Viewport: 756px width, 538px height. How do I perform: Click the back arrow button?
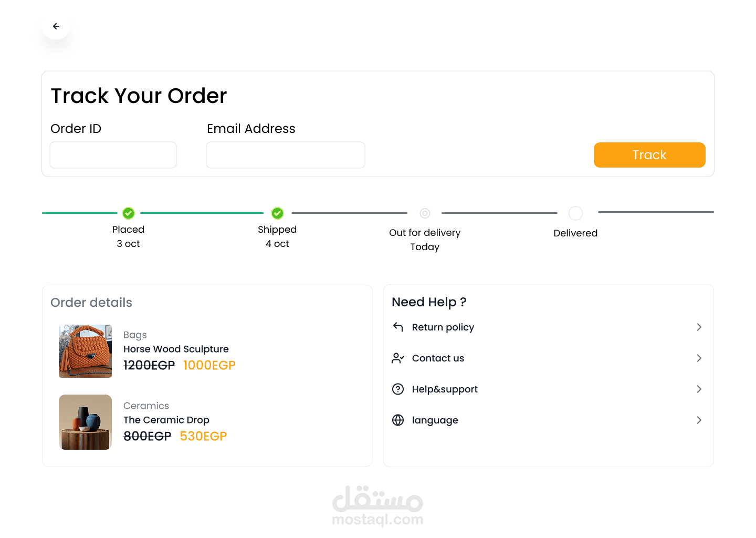pyautogui.click(x=56, y=26)
